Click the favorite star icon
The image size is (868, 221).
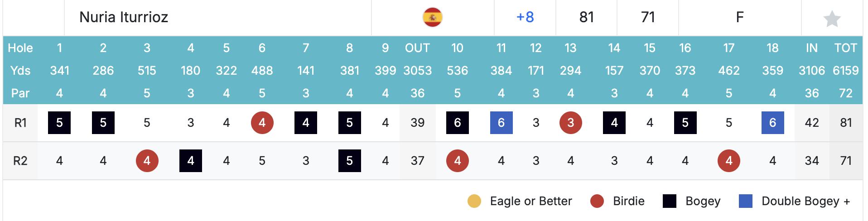click(x=832, y=19)
